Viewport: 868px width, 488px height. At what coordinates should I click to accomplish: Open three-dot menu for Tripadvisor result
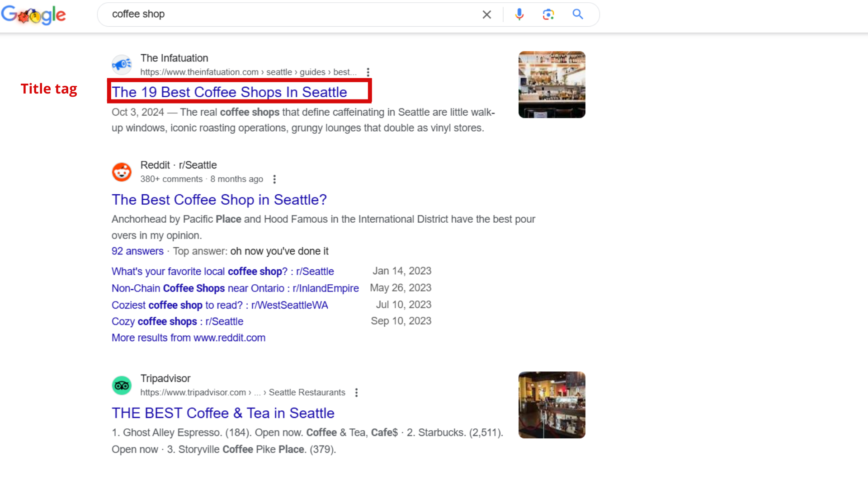[356, 393]
